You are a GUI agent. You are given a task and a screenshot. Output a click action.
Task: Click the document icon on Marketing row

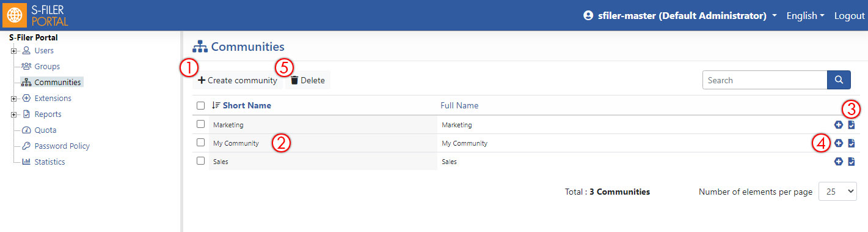coord(852,125)
